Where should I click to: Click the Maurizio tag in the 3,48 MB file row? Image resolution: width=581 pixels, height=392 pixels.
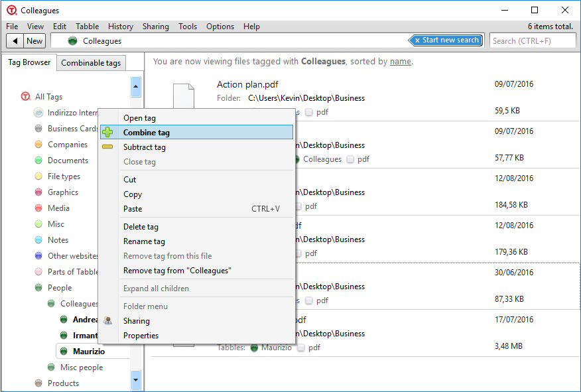[271, 348]
